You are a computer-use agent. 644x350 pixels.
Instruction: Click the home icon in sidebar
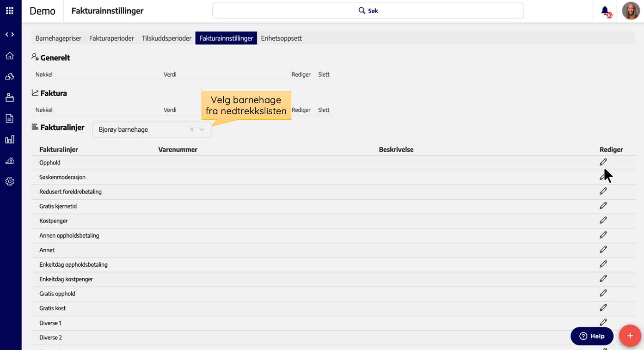coord(10,56)
